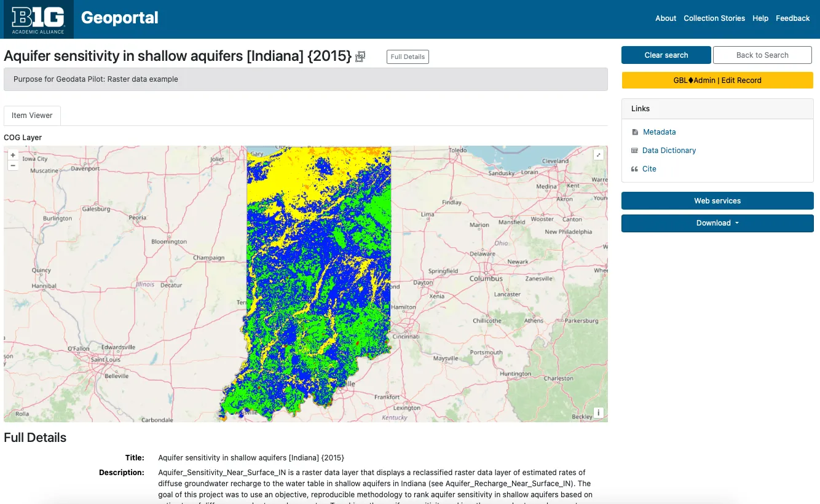Click the bookmark icon beside the title

pyautogui.click(x=360, y=57)
